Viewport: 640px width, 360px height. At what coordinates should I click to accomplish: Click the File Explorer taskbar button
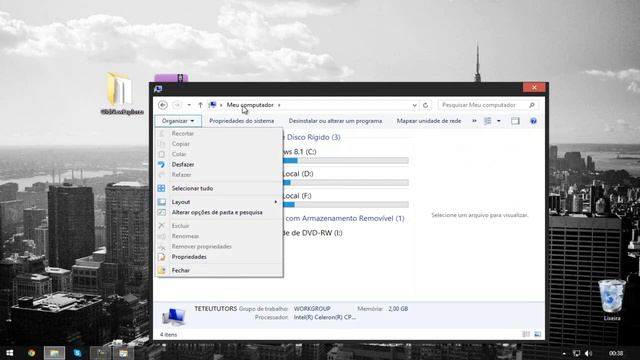[54, 353]
